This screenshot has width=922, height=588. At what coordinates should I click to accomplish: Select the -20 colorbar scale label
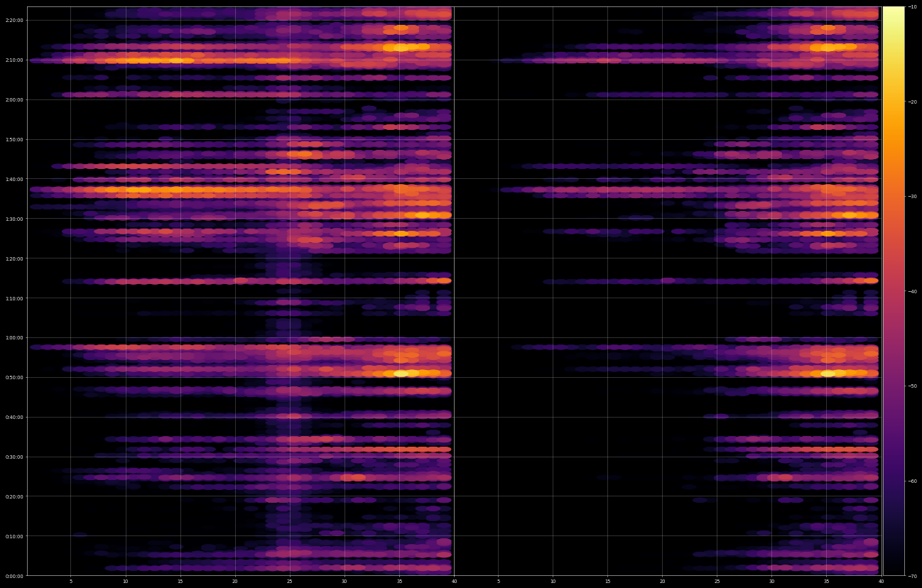coord(911,102)
